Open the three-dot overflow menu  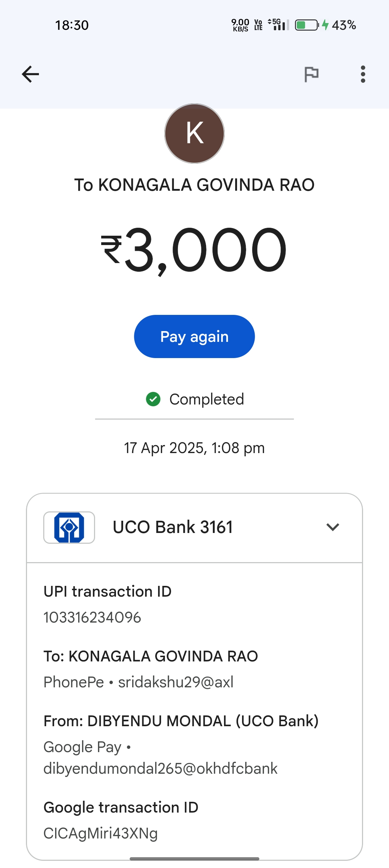pyautogui.click(x=363, y=74)
